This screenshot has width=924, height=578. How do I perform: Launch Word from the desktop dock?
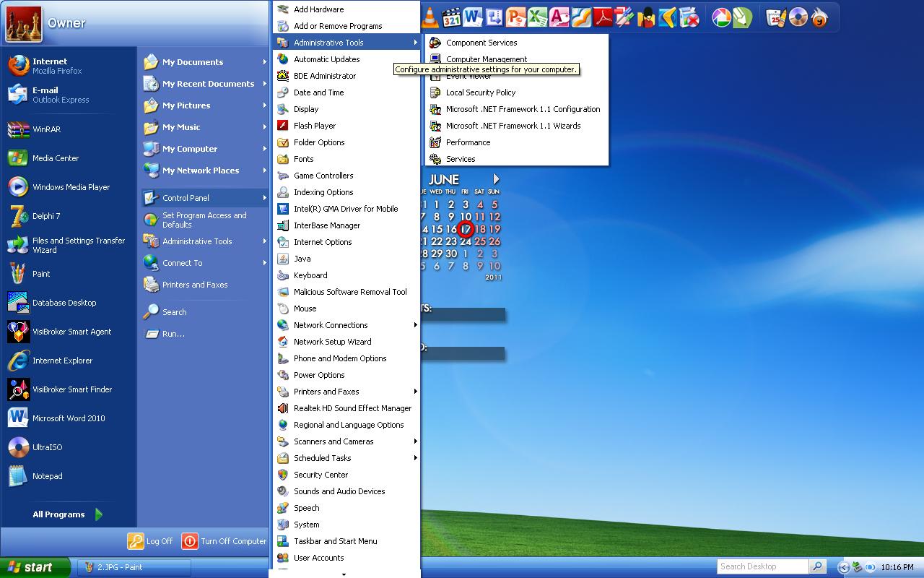click(x=473, y=17)
